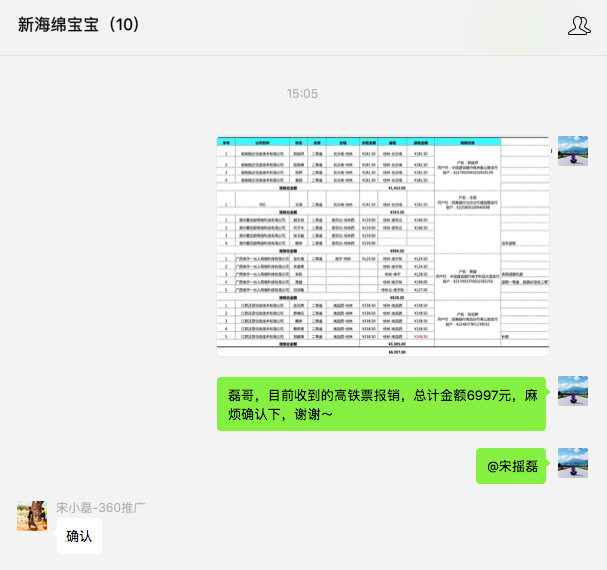Screen dimensions: 607x570
Task: Select the 确认 reply bubble
Action: [79, 536]
